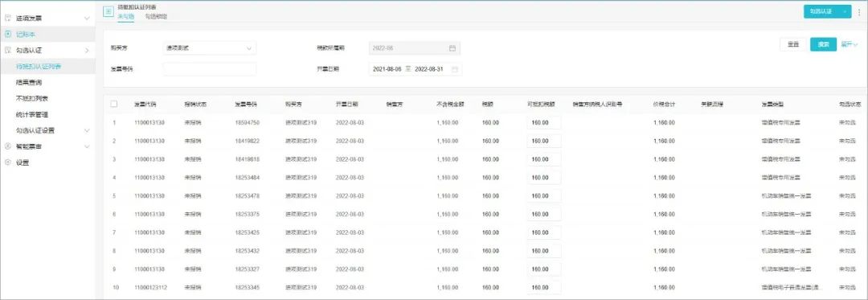Expand the 进项发票 sidebar chevron
This screenshot has height=300, width=868.
[x=87, y=18]
